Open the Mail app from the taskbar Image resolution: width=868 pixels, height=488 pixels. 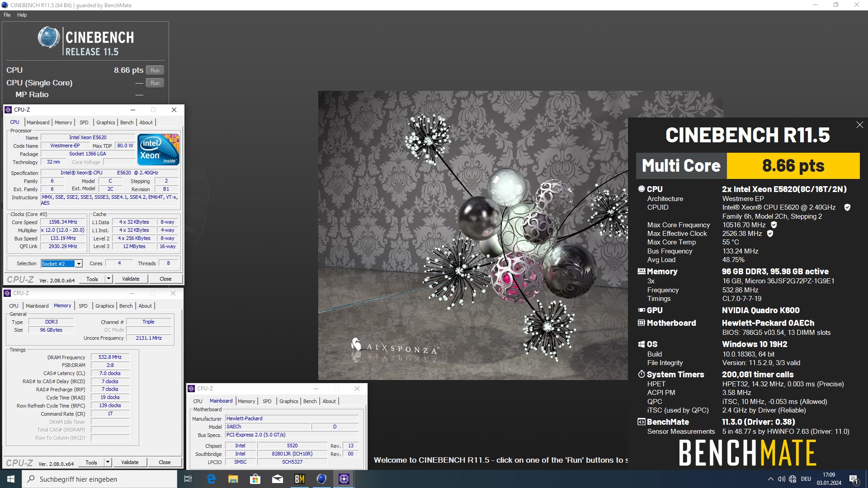pos(277,479)
